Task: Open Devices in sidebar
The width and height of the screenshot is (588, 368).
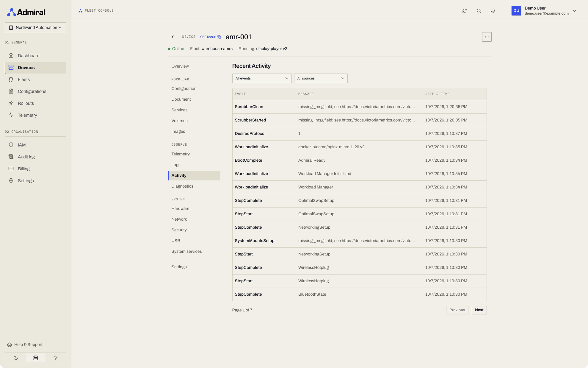Action: tap(35, 68)
